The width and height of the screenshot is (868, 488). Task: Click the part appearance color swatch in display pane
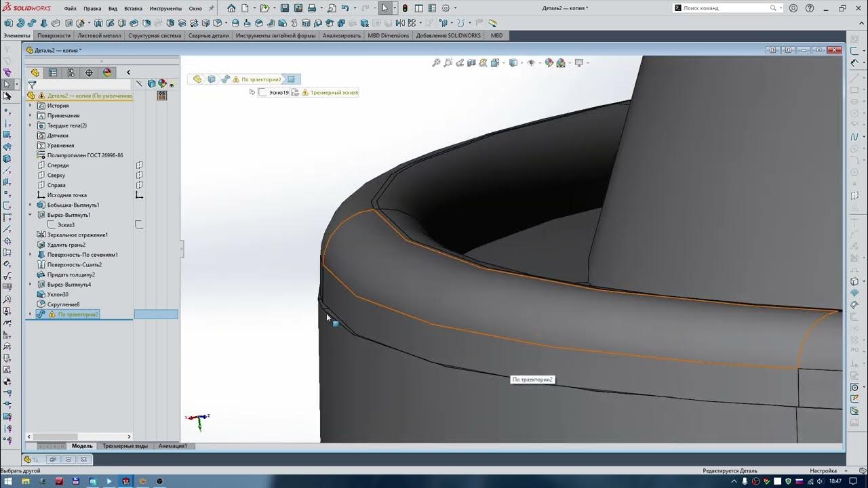pyautogui.click(x=161, y=96)
